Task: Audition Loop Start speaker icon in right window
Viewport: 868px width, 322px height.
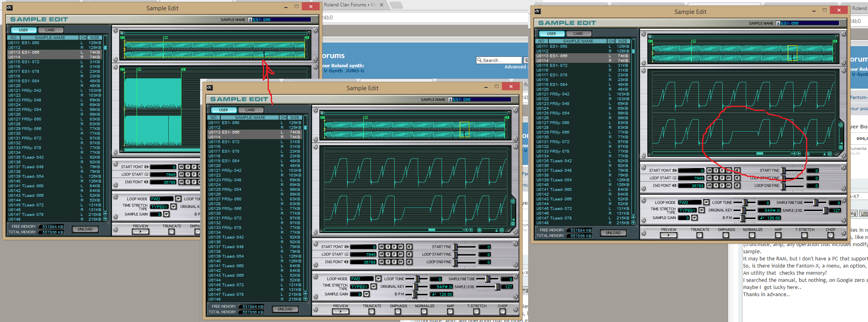Action: (x=737, y=178)
